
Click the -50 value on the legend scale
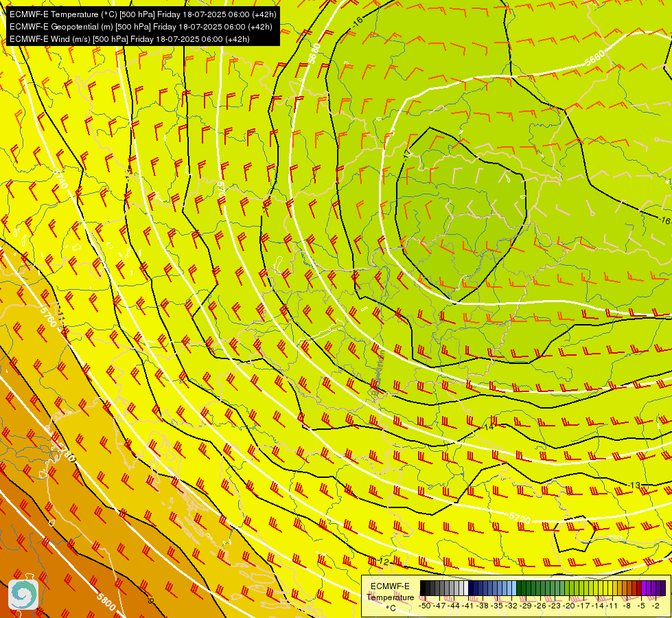pyautogui.click(x=426, y=606)
